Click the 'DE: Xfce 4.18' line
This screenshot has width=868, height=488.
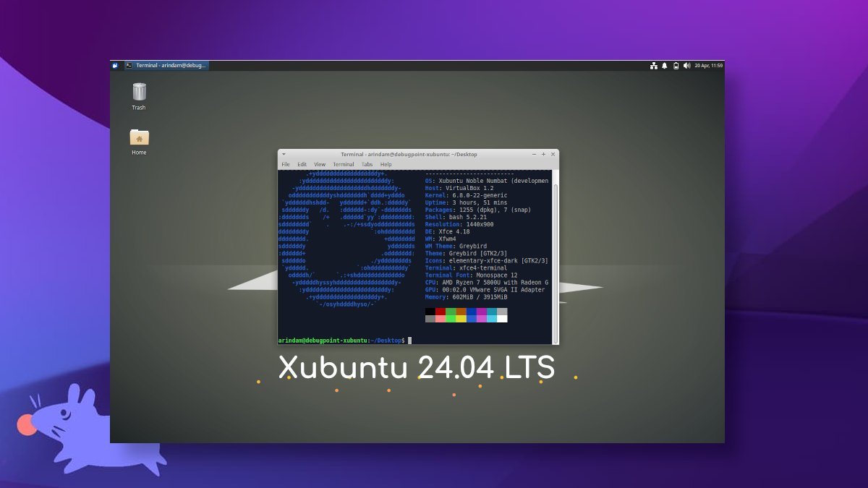pos(447,231)
